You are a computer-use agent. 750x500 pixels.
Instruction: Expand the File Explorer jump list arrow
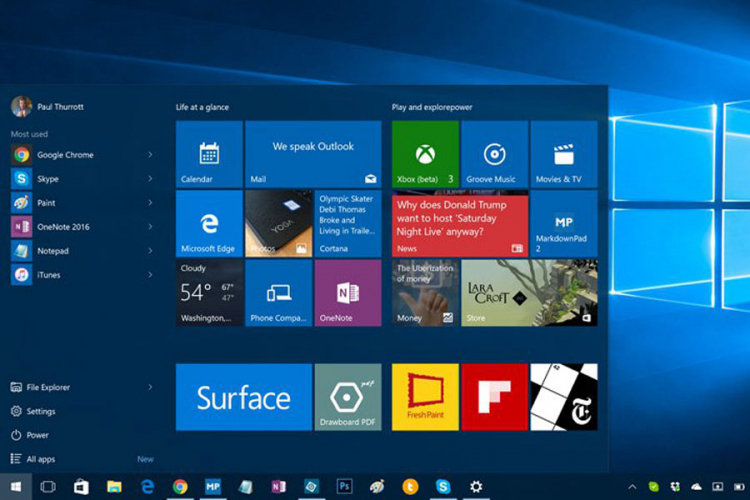pos(150,387)
